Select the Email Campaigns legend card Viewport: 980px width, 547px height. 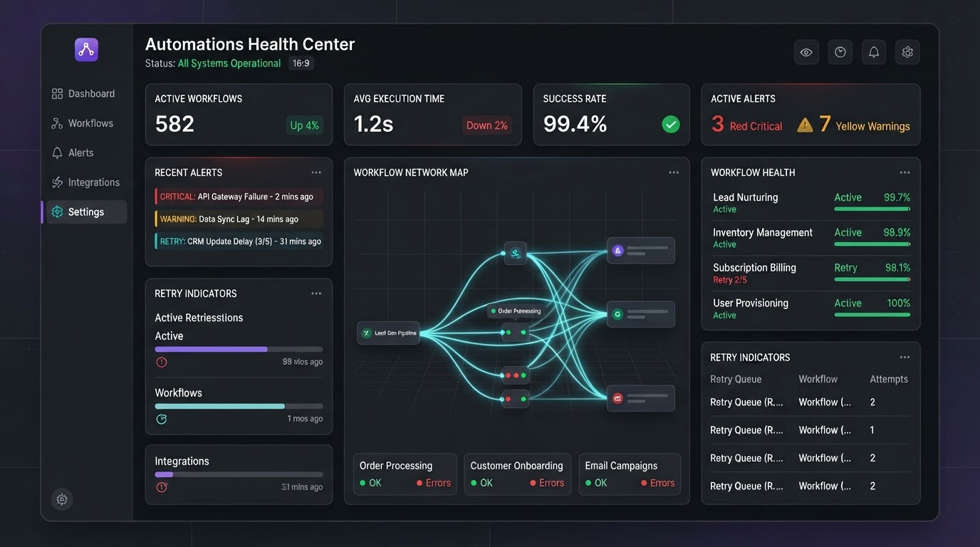pyautogui.click(x=630, y=474)
